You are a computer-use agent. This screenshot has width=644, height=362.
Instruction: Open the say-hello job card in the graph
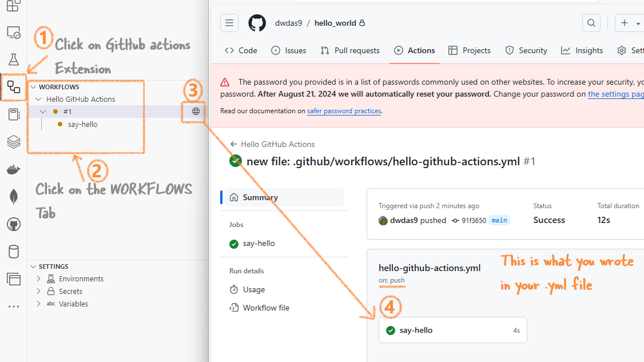(453, 330)
